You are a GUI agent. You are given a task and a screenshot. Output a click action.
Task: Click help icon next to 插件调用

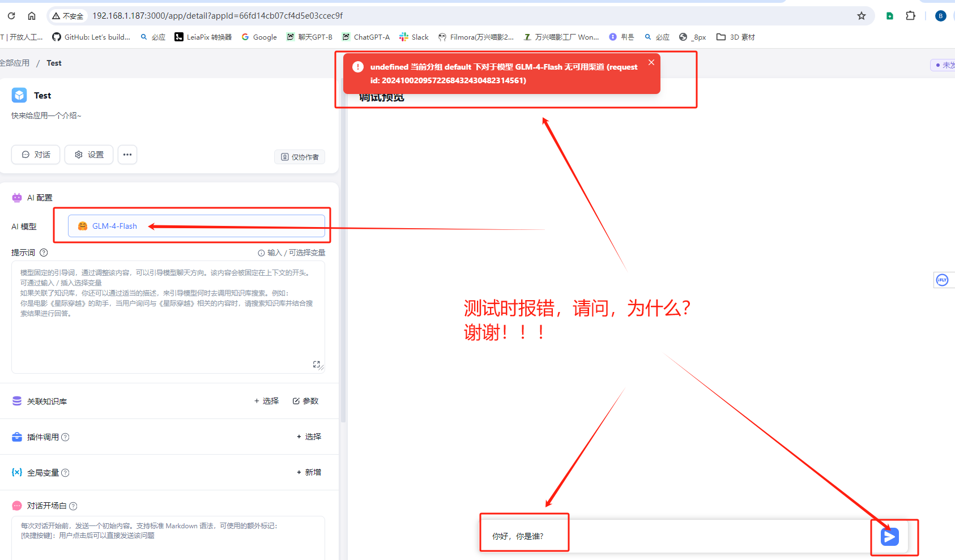pyautogui.click(x=65, y=437)
